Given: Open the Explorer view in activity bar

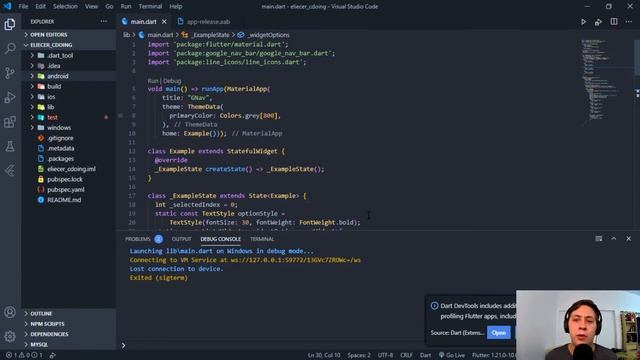Looking at the screenshot, I should click(x=10, y=24).
